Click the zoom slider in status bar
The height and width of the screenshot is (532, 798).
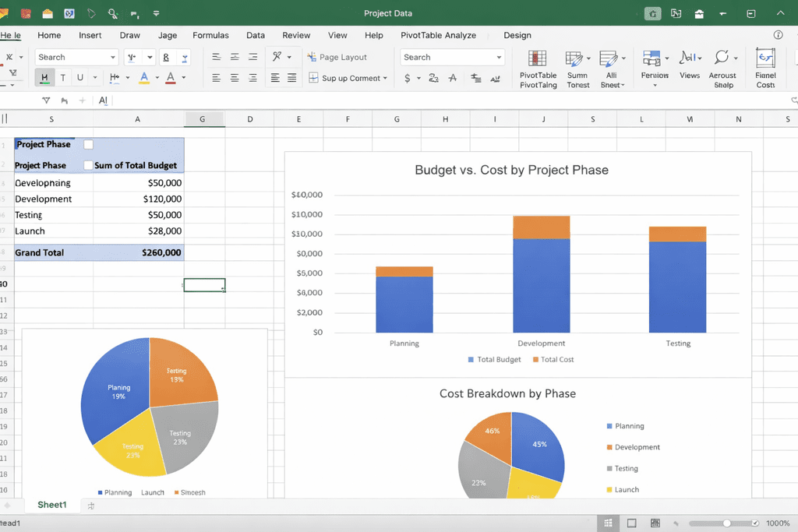tap(726, 523)
